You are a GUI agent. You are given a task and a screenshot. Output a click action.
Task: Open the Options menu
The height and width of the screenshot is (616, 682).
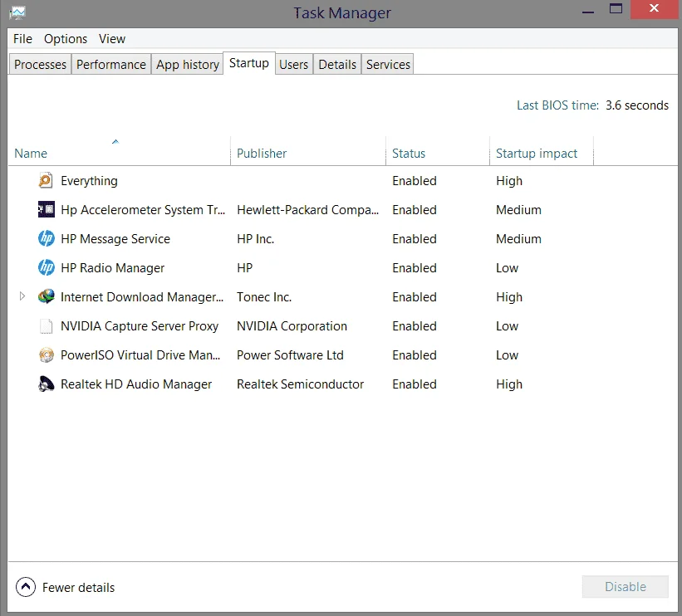tap(66, 39)
